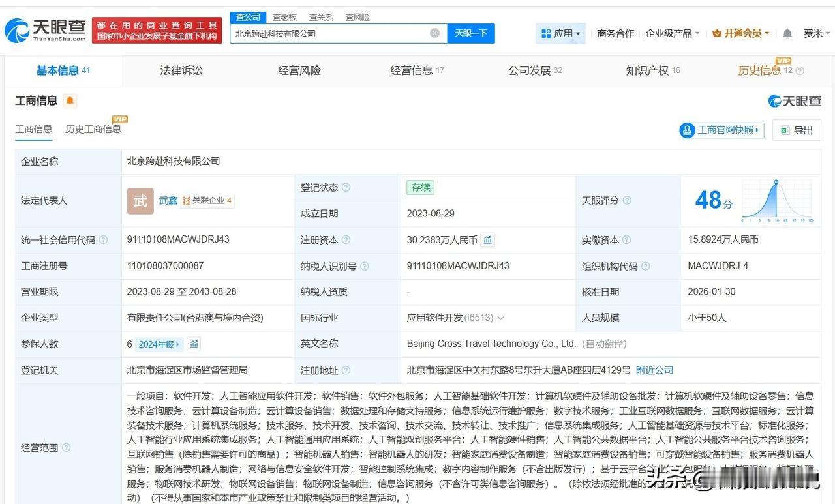Switch to the 知识产权 tab

tap(653, 70)
